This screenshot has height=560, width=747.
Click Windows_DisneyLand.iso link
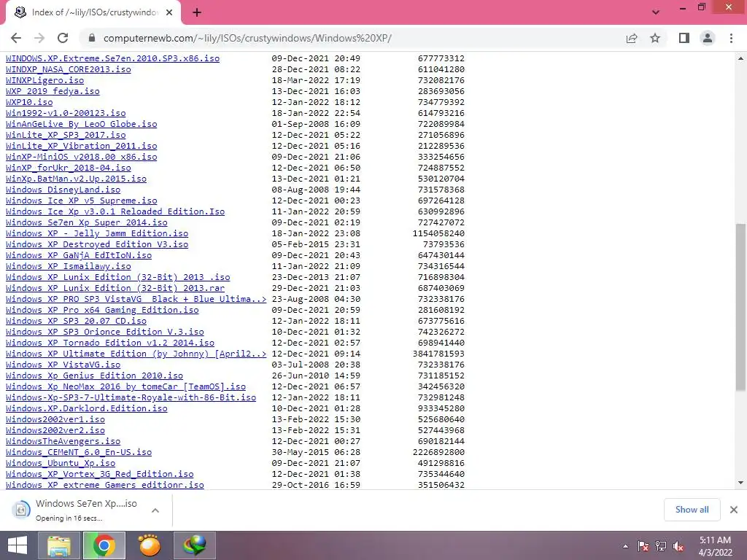coord(63,190)
